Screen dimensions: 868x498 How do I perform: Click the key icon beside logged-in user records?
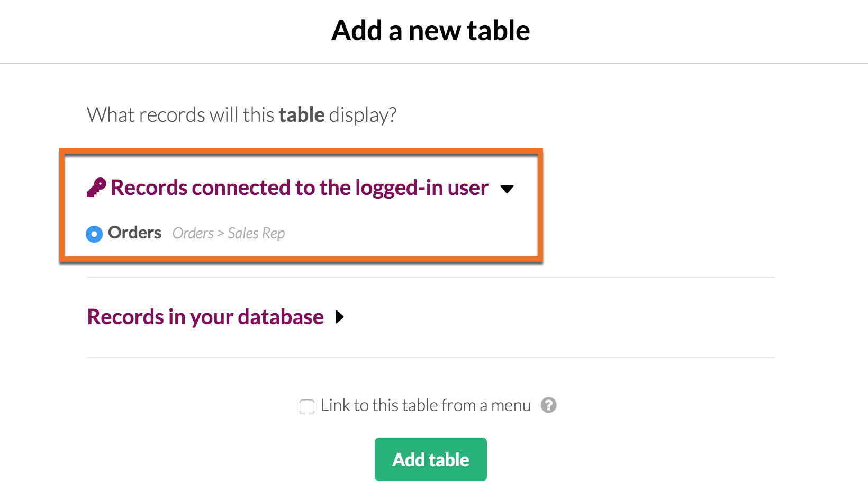(96, 188)
